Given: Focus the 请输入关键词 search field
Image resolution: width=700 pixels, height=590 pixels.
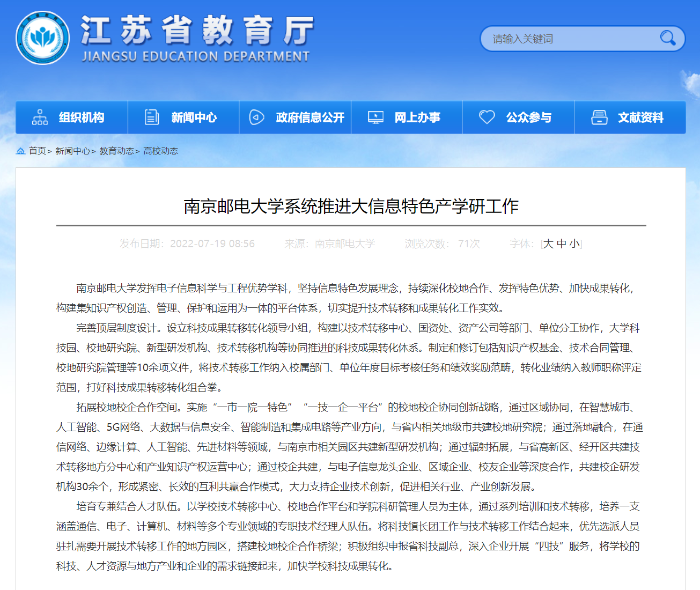Looking at the screenshot, I should pyautogui.click(x=569, y=39).
